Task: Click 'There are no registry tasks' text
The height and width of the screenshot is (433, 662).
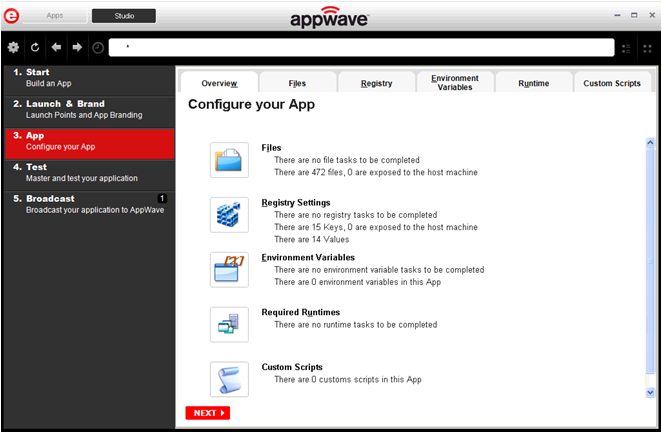Action: pos(355,215)
